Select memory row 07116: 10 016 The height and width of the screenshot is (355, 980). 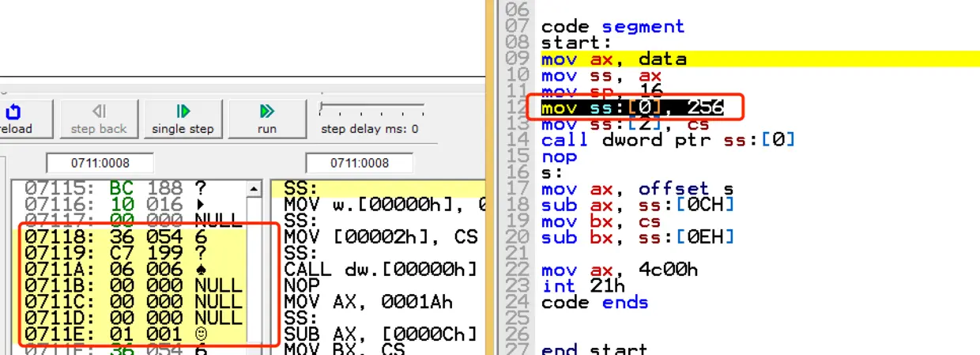[128, 203]
